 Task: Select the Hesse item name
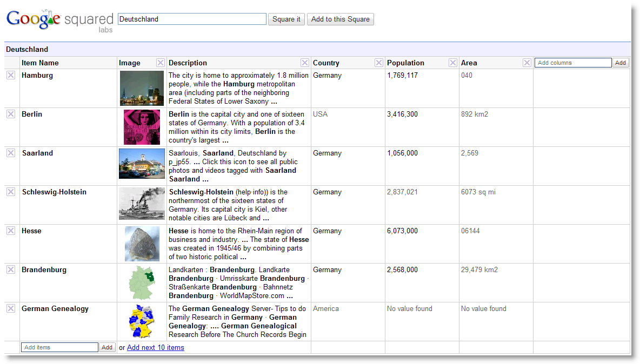pyautogui.click(x=31, y=231)
